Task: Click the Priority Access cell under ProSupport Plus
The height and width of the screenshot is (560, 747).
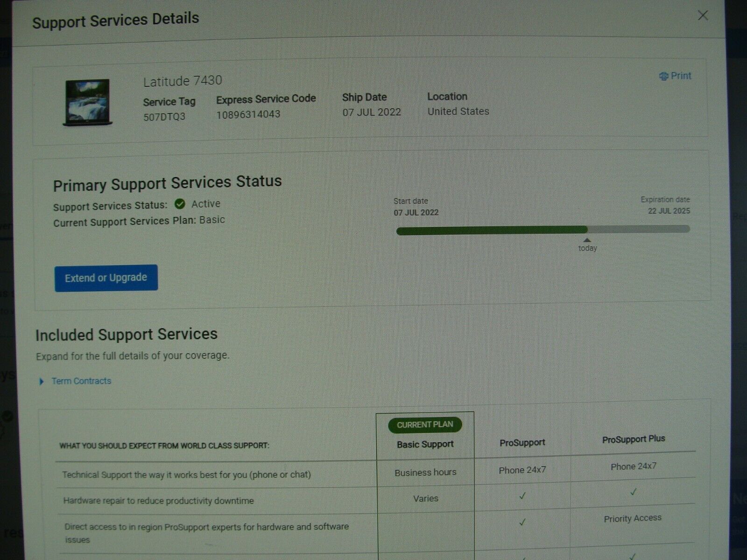Action: click(633, 518)
